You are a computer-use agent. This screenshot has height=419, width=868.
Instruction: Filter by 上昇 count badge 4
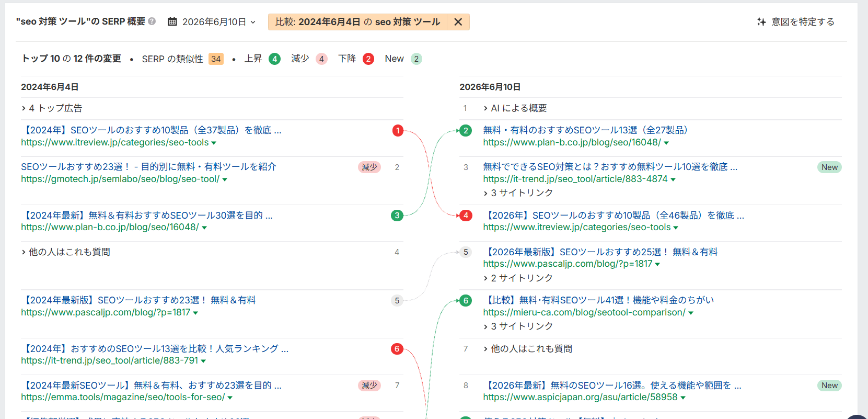click(x=274, y=59)
